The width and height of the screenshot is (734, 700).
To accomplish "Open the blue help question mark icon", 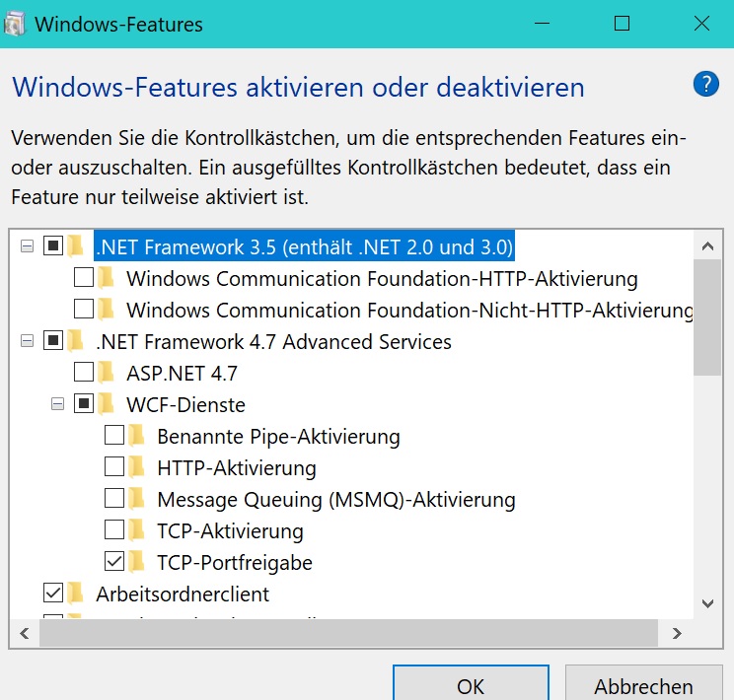I will [706, 84].
